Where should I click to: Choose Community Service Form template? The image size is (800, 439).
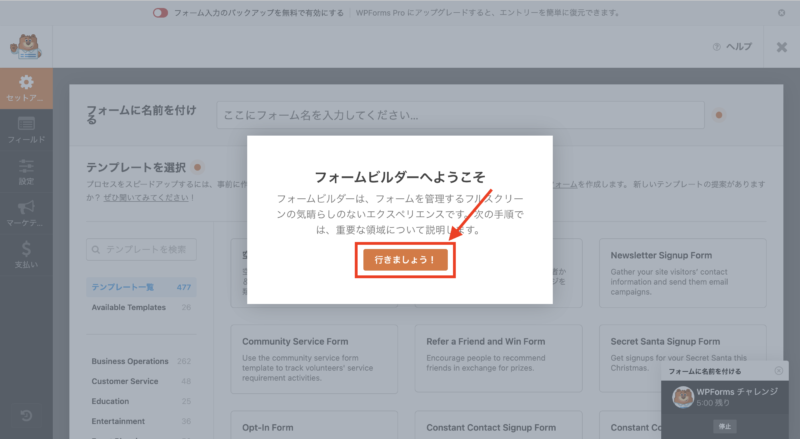(314, 359)
